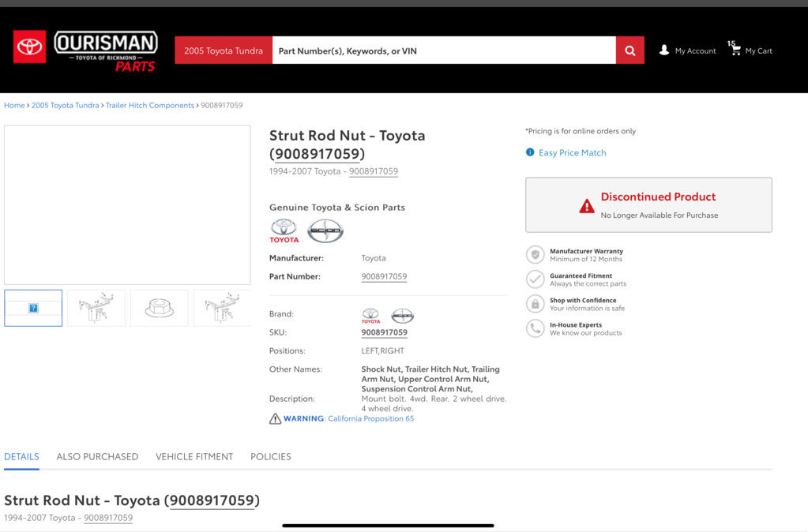808x532 pixels.
Task: Click the Proposition 65 warning triangle icon
Action: (275, 418)
